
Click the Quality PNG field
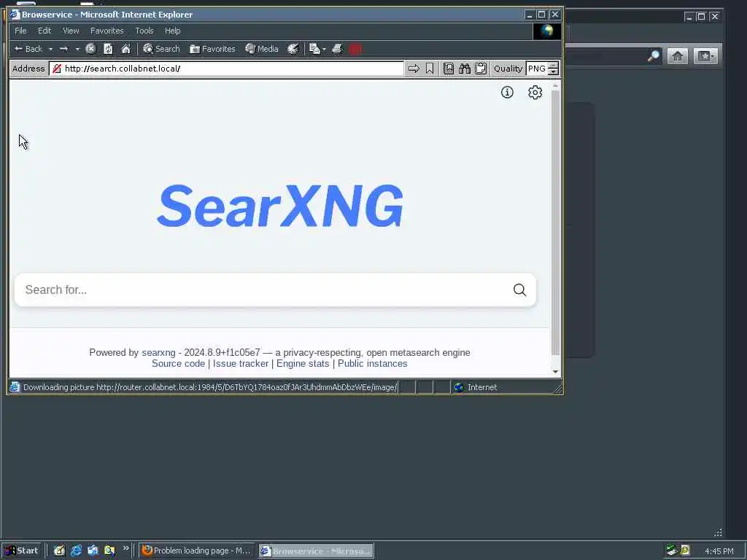(537, 69)
